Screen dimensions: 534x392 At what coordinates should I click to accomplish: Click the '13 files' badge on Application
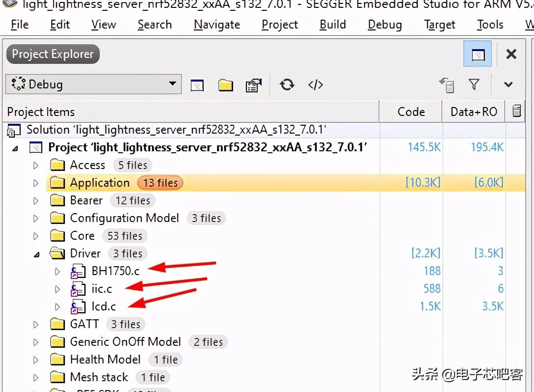click(x=160, y=183)
